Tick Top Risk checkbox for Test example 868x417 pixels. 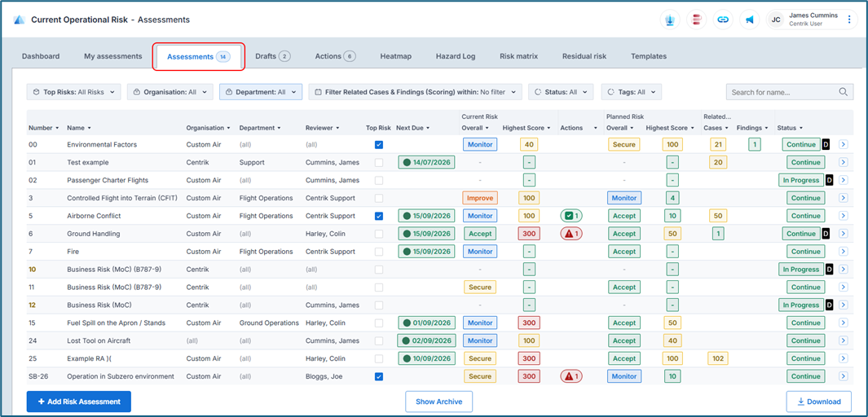(378, 163)
